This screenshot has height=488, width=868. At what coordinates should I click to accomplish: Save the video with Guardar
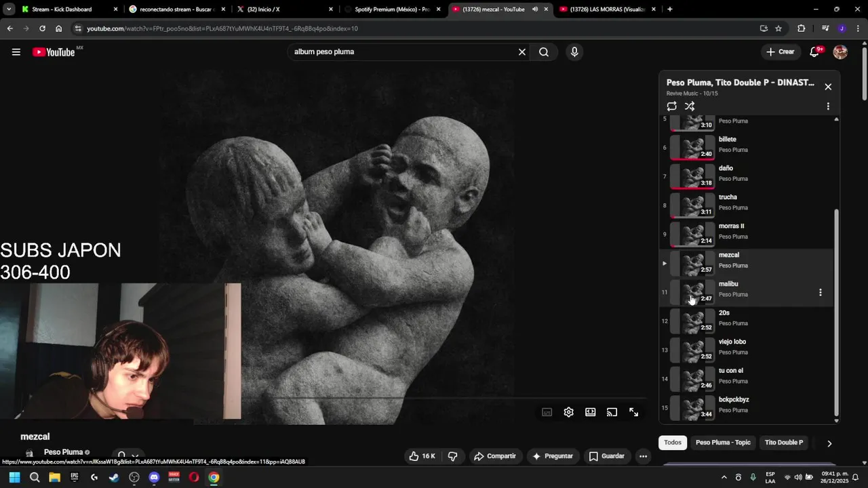coord(607,456)
